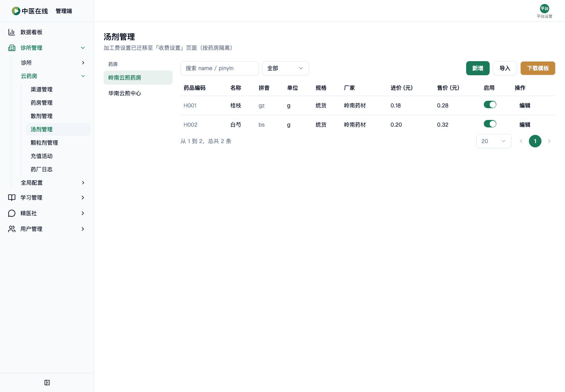The image size is (565, 392).
Task: Toggle the 启用 switch for 桂枝
Action: point(490,105)
